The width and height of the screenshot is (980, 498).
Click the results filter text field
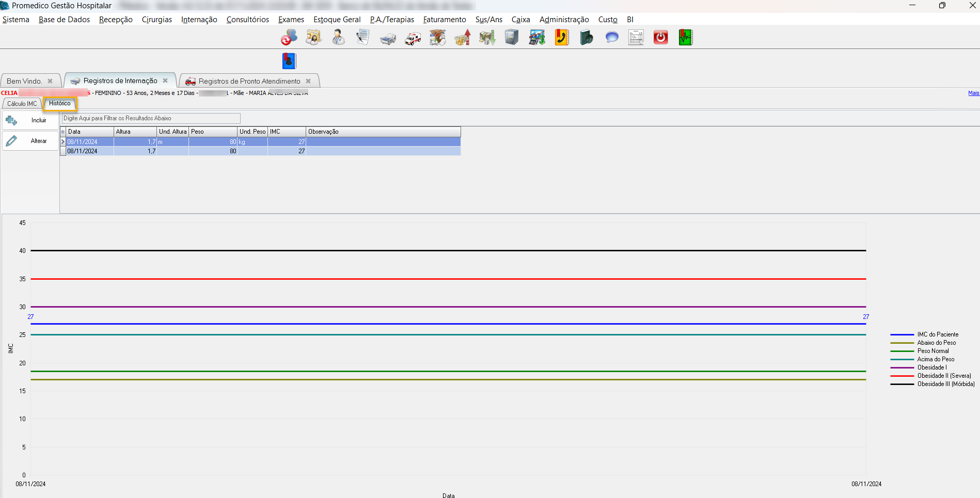(x=151, y=118)
